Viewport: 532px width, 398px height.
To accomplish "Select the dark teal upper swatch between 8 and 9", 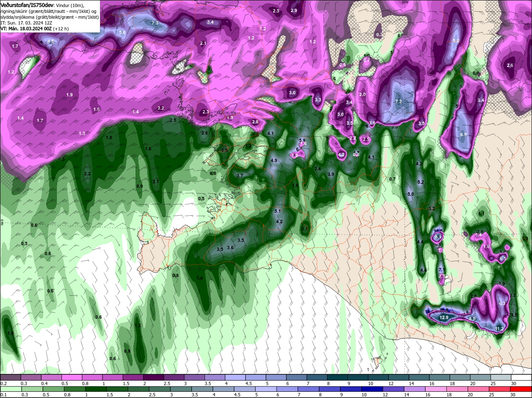I will coord(337,377).
